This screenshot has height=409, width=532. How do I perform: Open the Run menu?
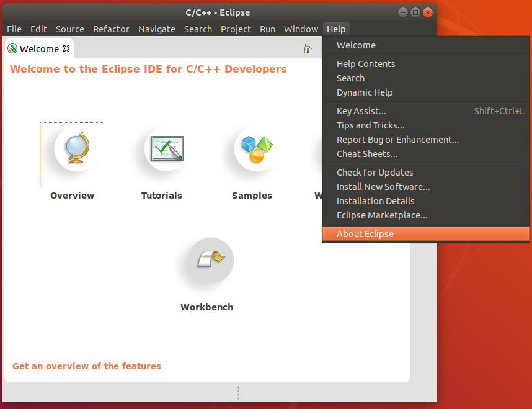[x=268, y=29]
